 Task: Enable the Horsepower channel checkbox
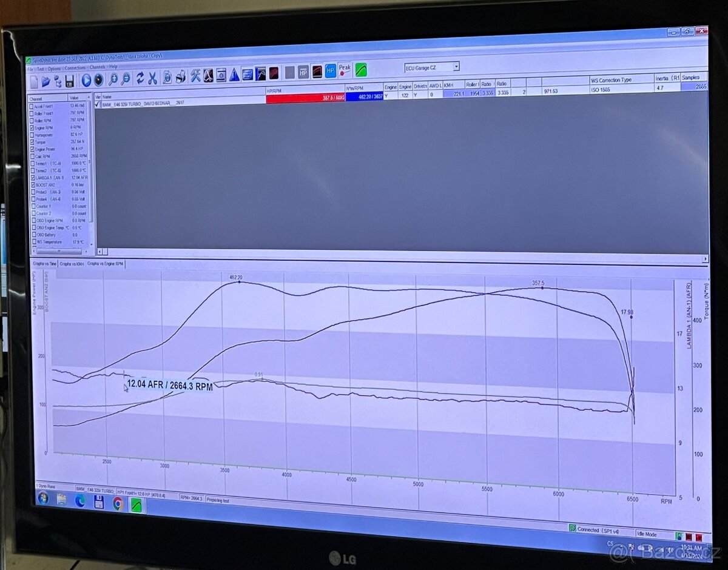pyautogui.click(x=32, y=135)
